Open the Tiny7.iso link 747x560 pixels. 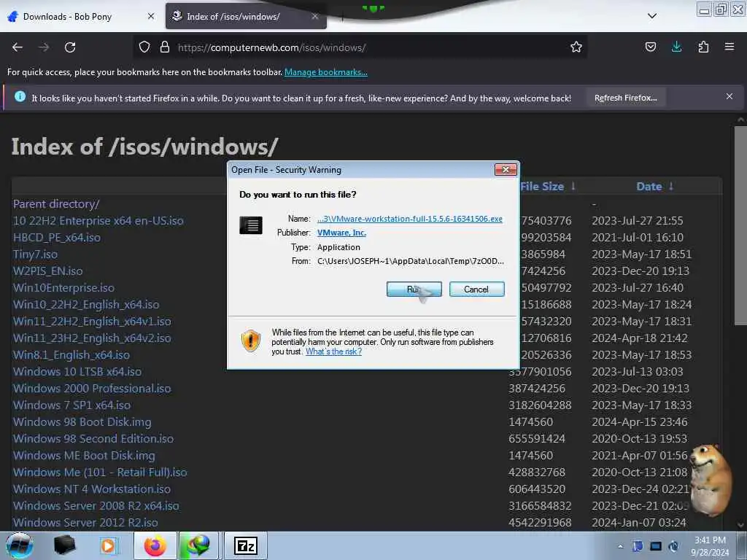(x=35, y=254)
